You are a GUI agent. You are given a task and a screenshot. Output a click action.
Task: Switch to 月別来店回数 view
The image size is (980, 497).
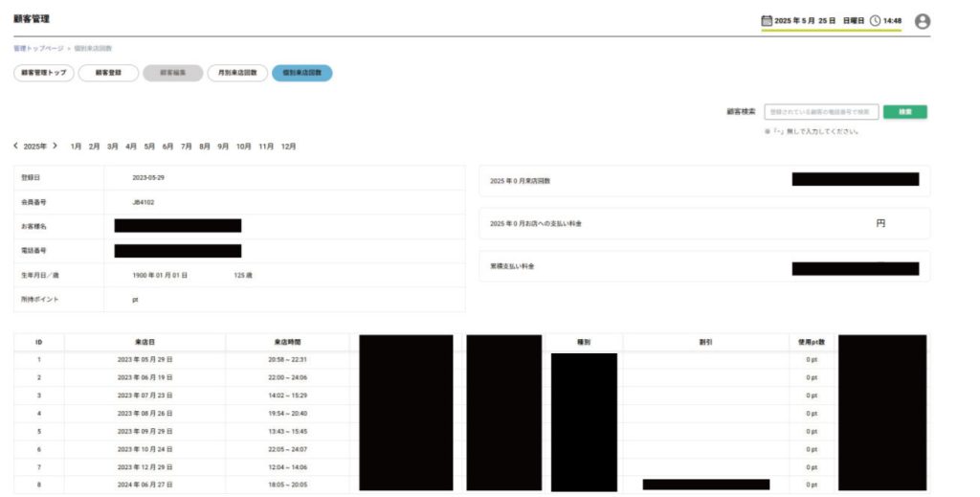[237, 73]
